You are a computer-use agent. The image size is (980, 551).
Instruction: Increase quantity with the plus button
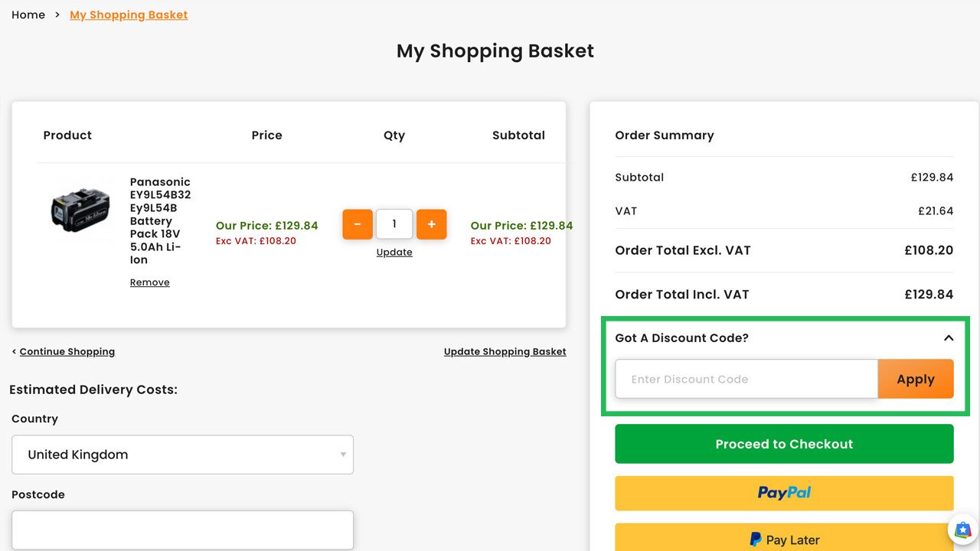[x=431, y=224]
